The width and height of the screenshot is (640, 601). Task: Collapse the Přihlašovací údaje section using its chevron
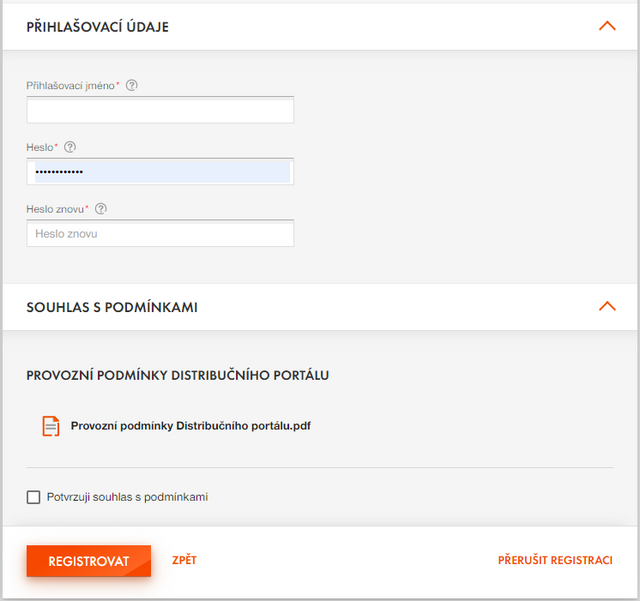tap(606, 26)
